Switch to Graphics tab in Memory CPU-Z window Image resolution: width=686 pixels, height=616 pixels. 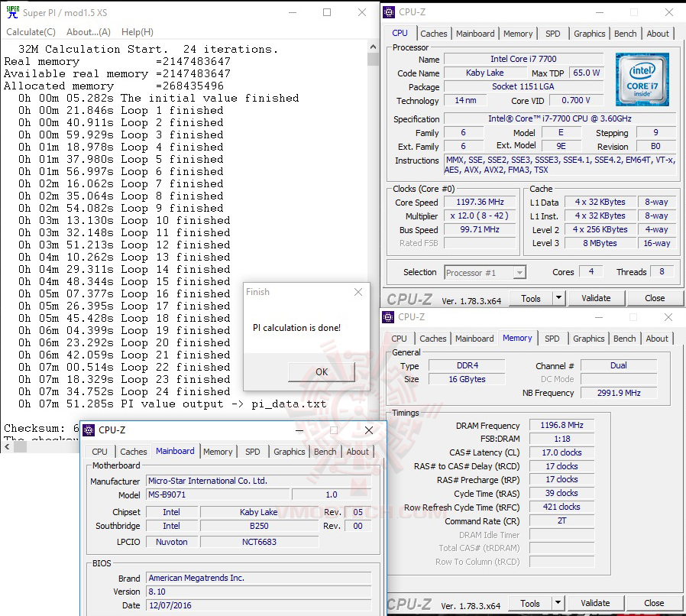[x=588, y=339]
